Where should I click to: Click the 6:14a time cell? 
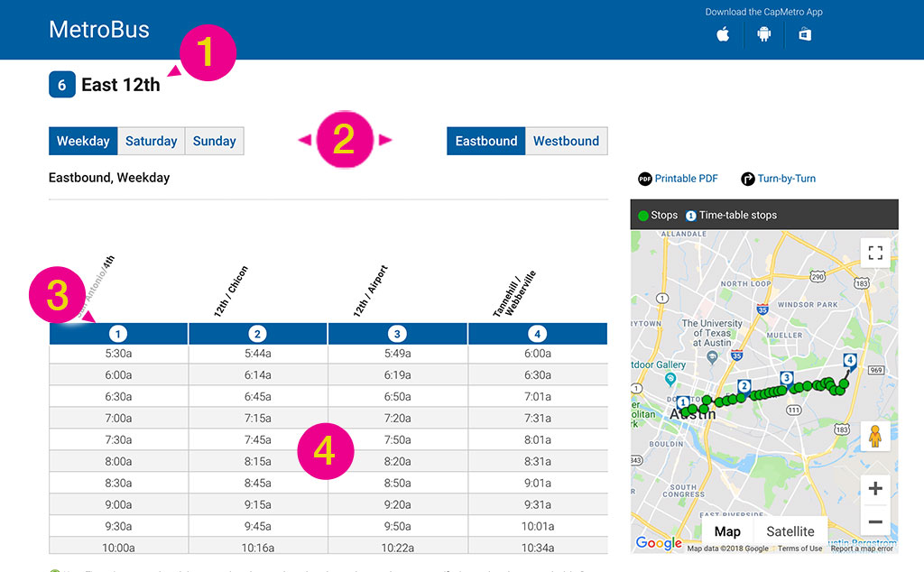tap(257, 375)
